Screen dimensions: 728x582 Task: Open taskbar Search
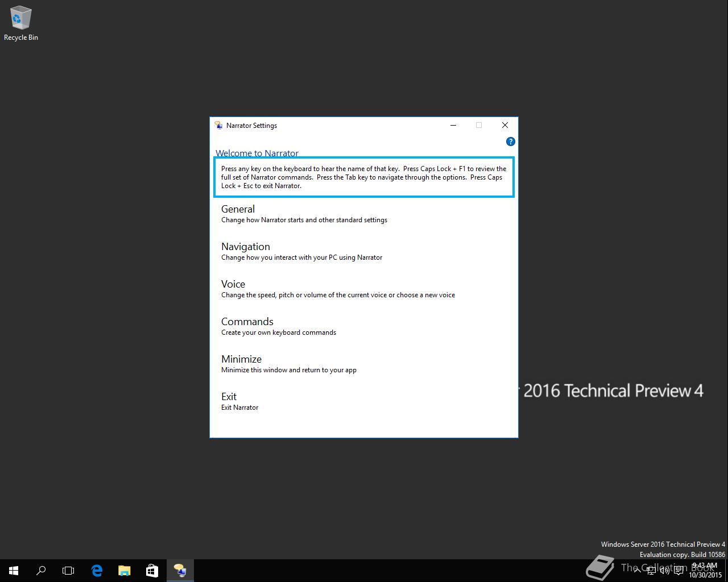[41, 571]
